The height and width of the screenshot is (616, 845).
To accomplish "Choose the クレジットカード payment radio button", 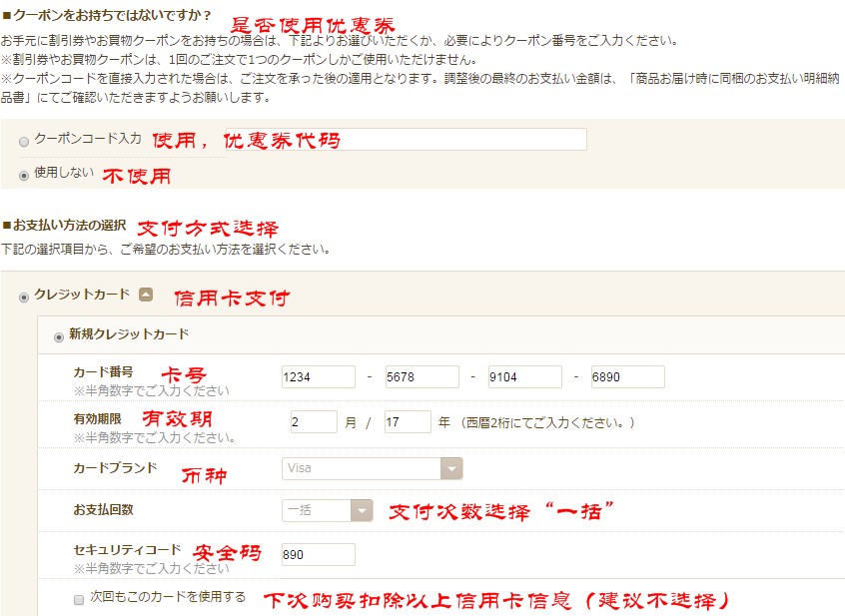I will tap(24, 298).
